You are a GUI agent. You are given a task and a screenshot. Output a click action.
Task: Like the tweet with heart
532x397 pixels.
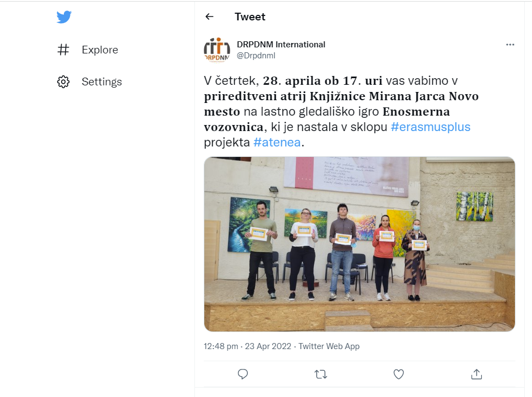coord(399,374)
